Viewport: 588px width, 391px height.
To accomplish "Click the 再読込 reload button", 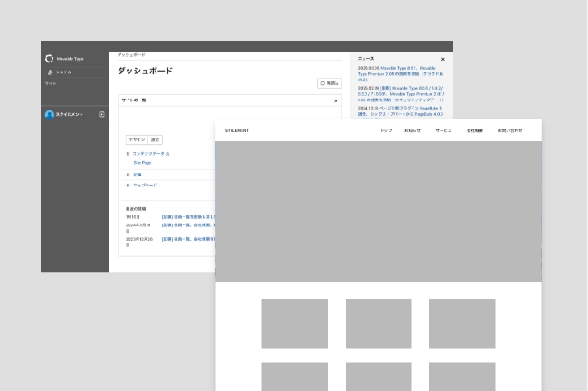I will [329, 83].
